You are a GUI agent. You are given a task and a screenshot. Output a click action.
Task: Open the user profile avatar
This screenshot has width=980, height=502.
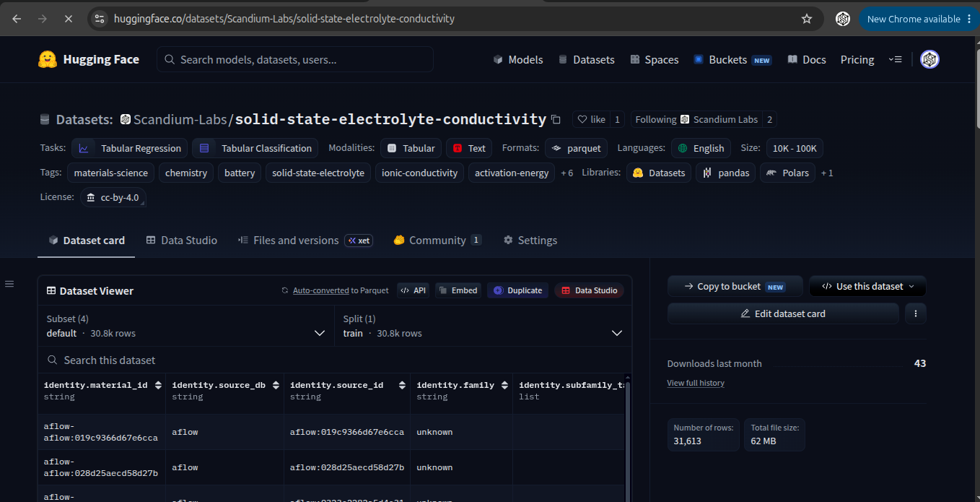[929, 59]
